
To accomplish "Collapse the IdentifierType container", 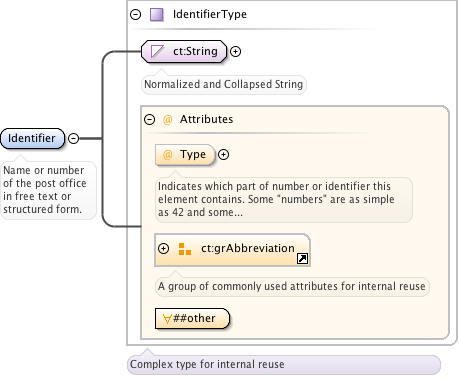I will coord(135,15).
